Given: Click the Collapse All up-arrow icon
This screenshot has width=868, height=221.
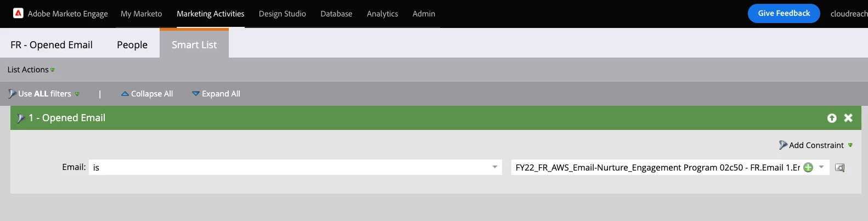Looking at the screenshot, I should [x=125, y=94].
